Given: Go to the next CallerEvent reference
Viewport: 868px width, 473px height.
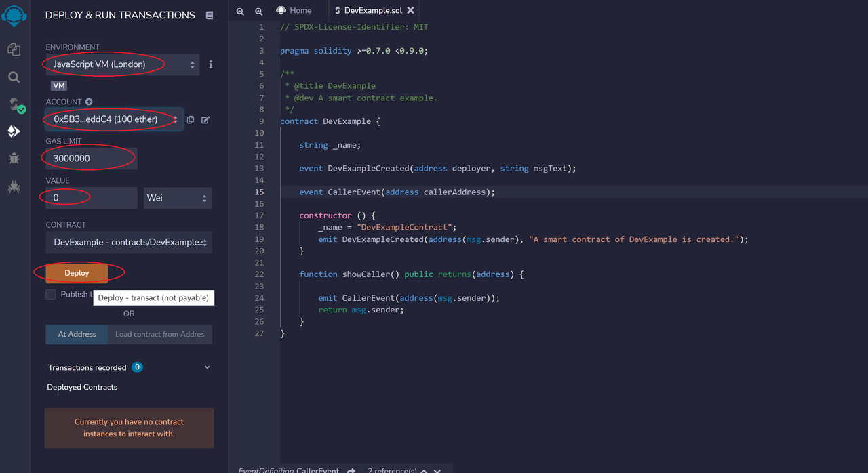Looking at the screenshot, I should tap(437, 470).
